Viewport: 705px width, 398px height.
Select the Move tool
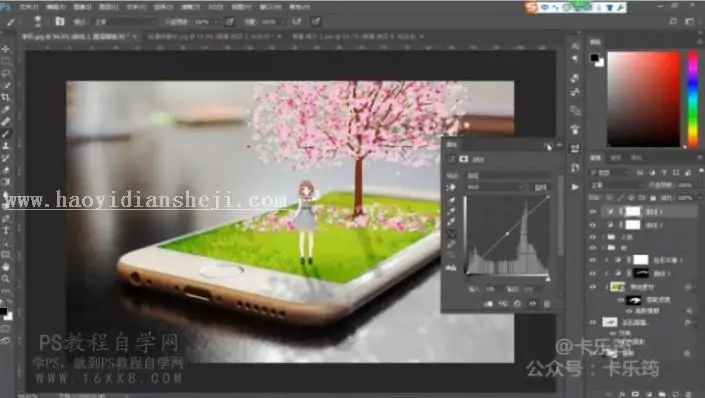[x=6, y=49]
